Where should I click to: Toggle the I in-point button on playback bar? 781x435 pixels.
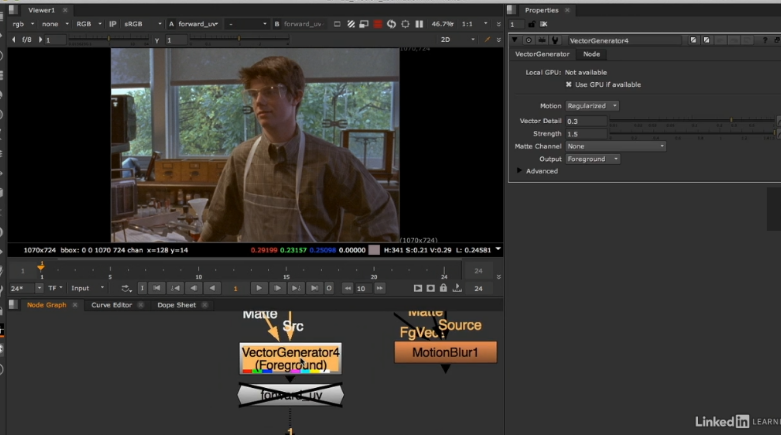[142, 288]
